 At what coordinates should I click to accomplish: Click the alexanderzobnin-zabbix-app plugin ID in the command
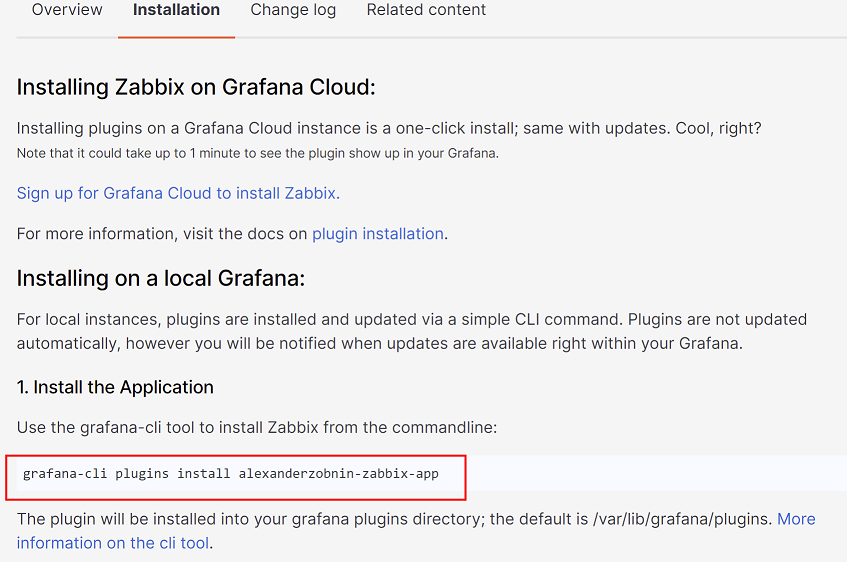[338, 474]
